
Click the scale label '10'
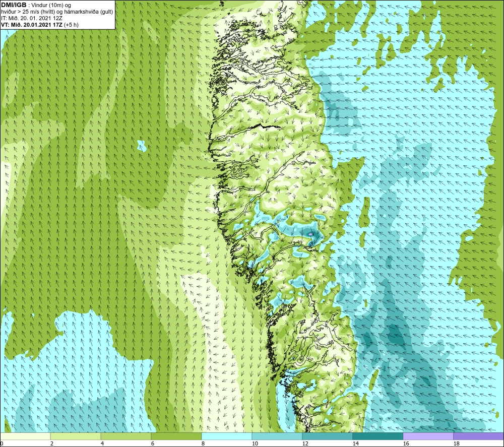[x=255, y=444]
